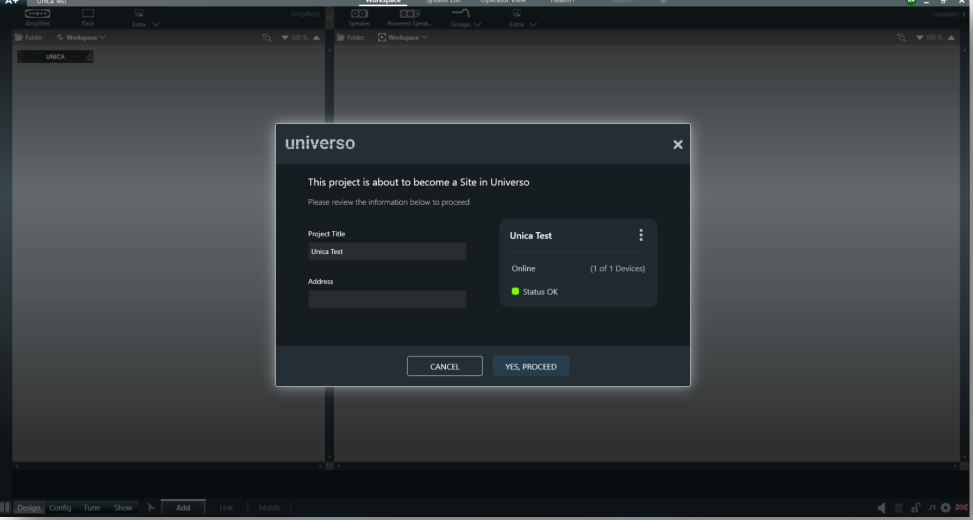Image resolution: width=973 pixels, height=520 pixels.
Task: Toggle the padlock lock icon
Action: pyautogui.click(x=915, y=508)
